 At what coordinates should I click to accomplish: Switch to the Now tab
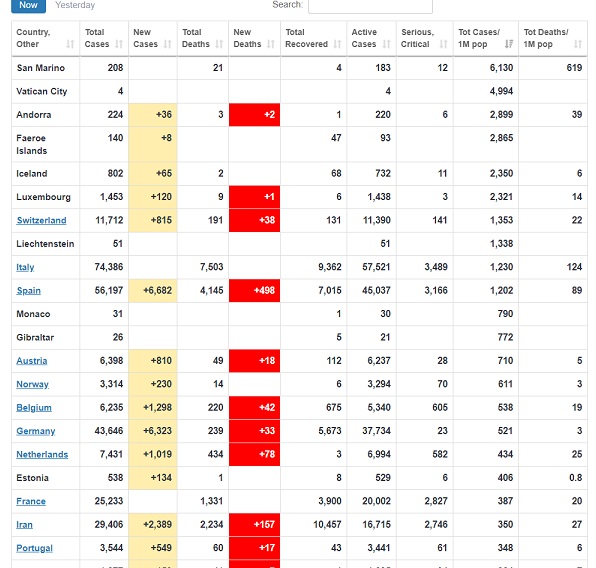(x=29, y=5)
